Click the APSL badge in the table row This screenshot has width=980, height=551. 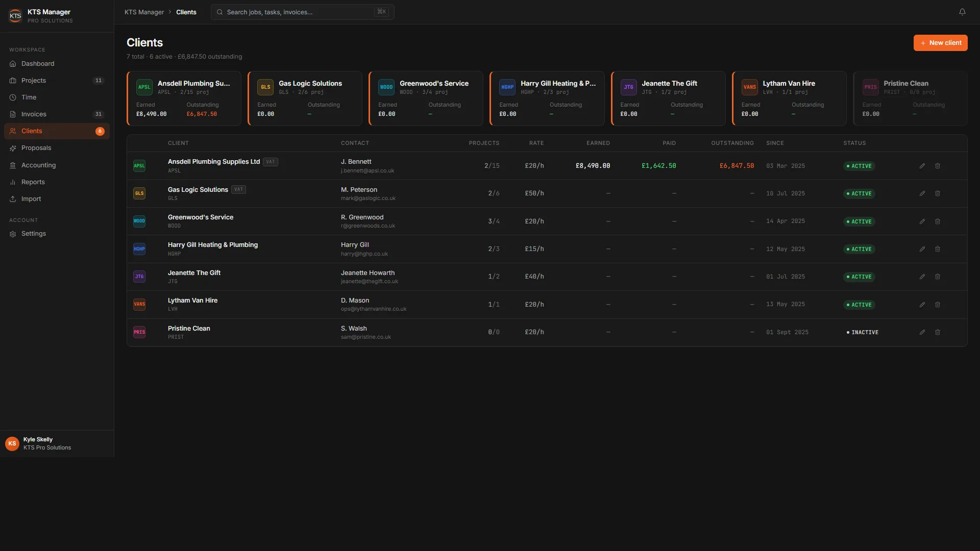(x=139, y=166)
